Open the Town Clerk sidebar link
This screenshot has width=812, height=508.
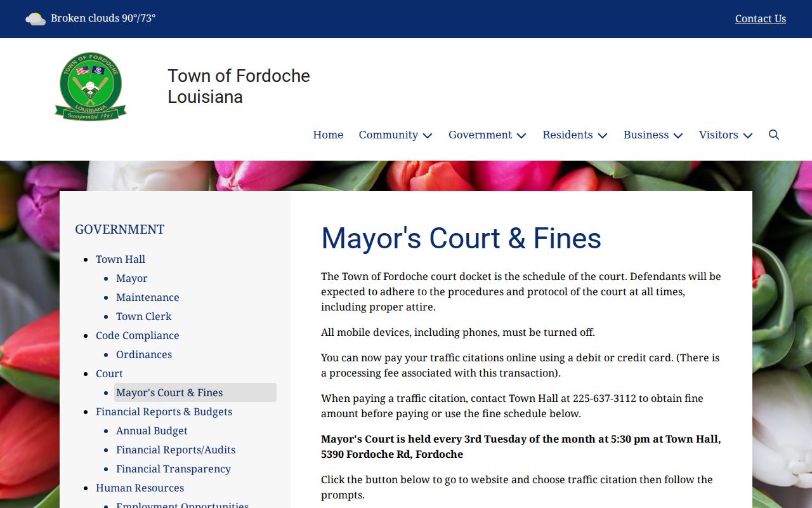[x=144, y=316]
